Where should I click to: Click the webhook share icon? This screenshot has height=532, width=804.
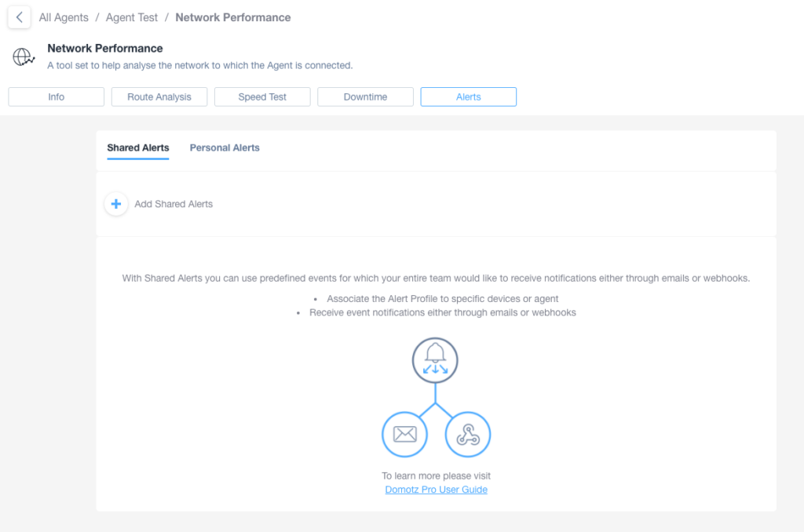pos(468,434)
